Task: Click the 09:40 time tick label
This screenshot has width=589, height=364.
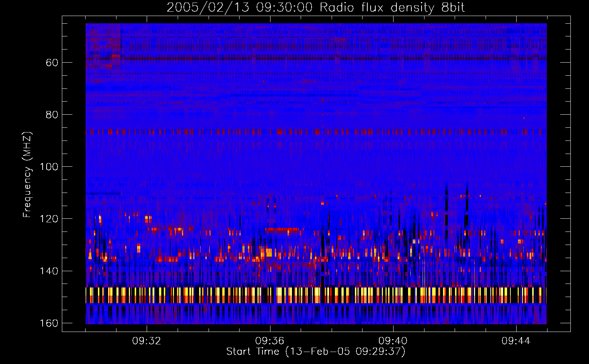Action: click(393, 341)
